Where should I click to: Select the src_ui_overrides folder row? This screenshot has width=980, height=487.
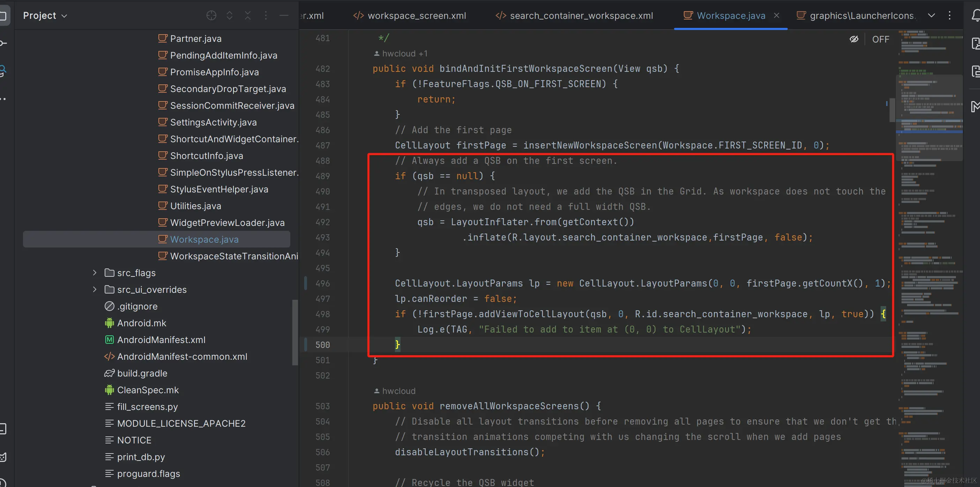pyautogui.click(x=146, y=289)
